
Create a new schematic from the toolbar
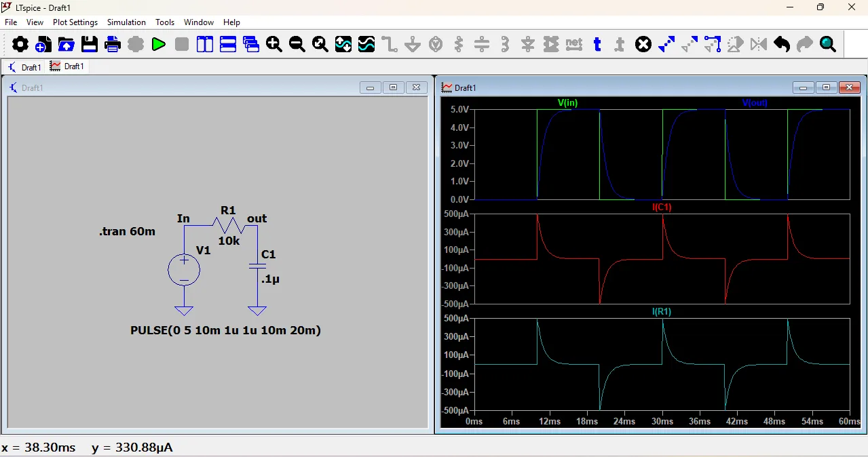(43, 45)
